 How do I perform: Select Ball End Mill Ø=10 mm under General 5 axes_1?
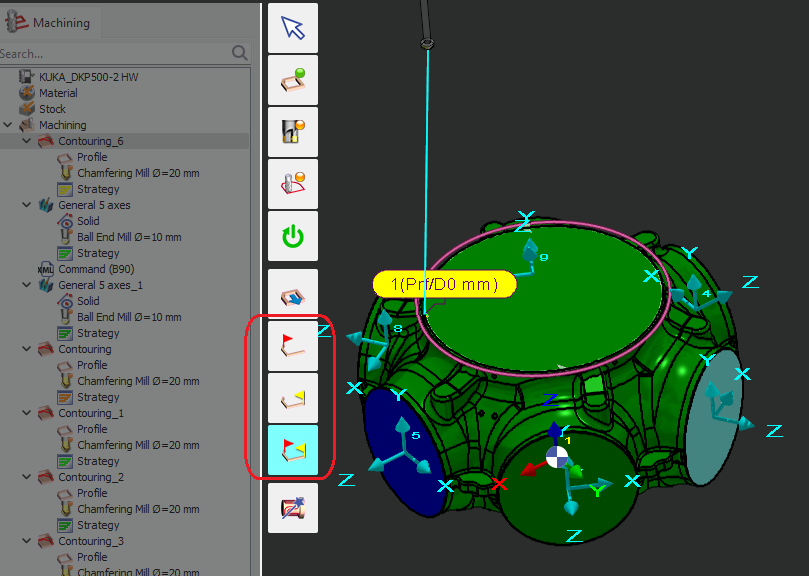[x=129, y=317]
